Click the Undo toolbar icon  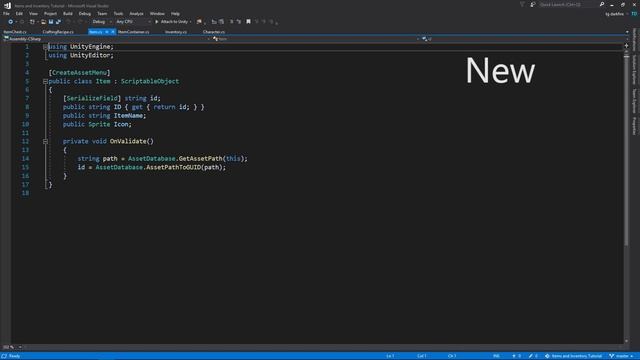69,22
